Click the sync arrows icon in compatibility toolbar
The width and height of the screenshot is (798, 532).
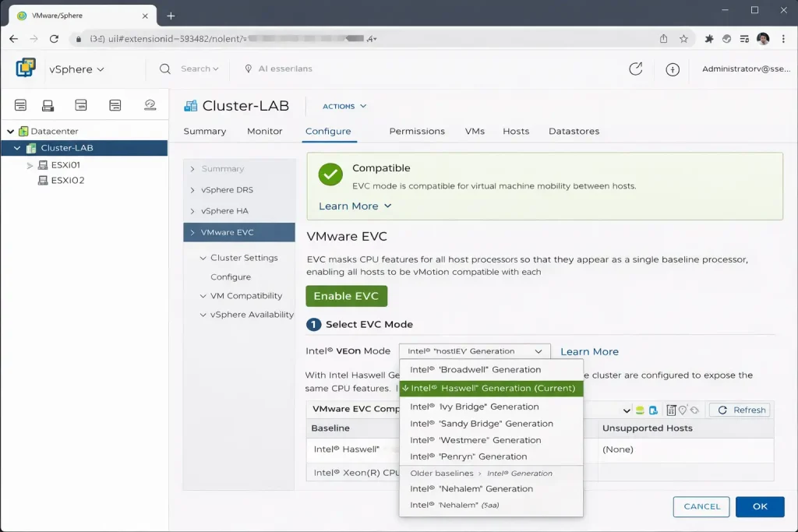coord(694,410)
